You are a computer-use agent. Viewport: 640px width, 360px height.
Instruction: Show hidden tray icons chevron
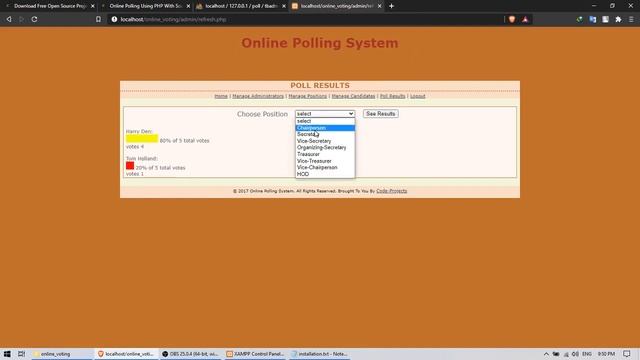(546, 354)
